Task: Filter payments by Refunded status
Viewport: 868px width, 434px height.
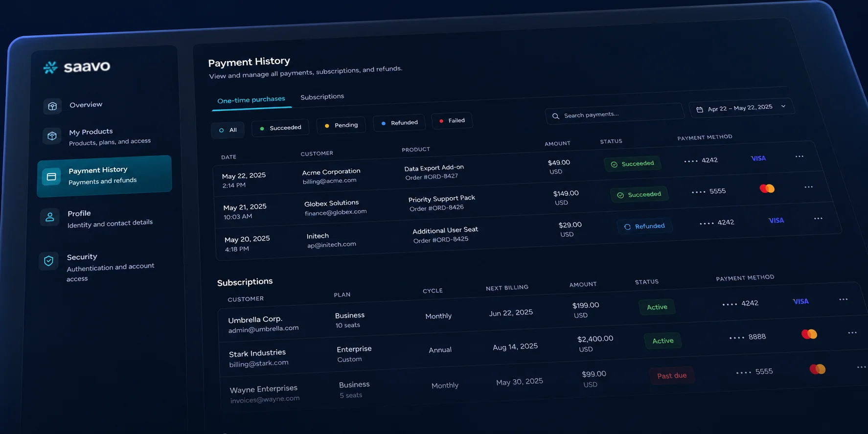Action: click(399, 123)
